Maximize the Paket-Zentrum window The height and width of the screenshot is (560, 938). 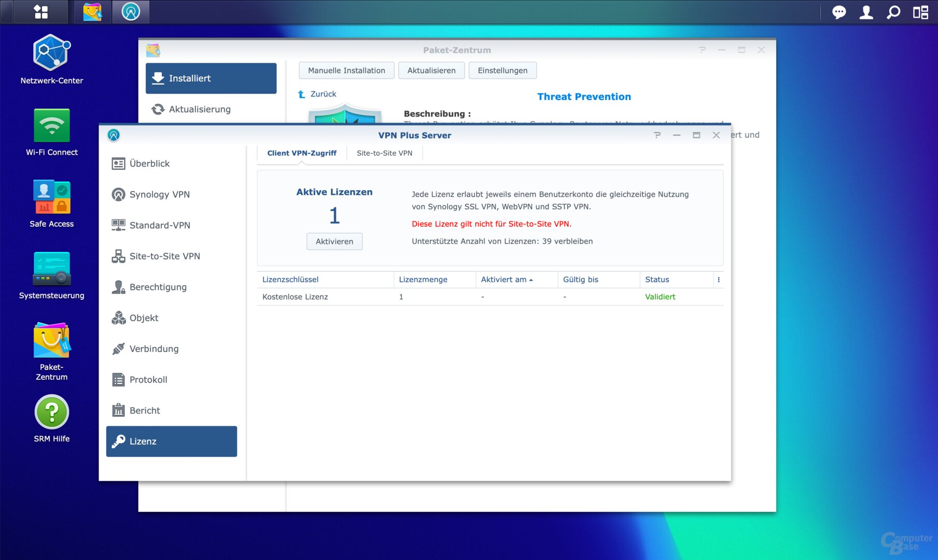coord(741,50)
